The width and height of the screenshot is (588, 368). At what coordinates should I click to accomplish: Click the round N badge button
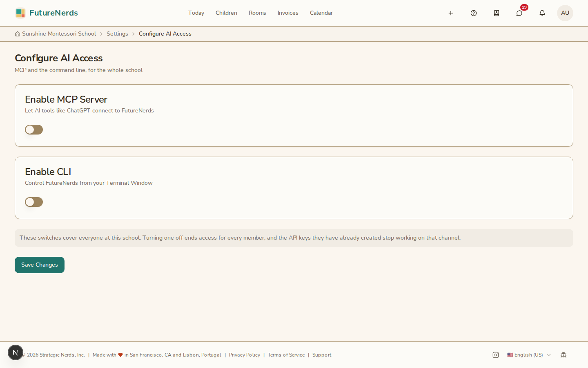pyautogui.click(x=16, y=352)
